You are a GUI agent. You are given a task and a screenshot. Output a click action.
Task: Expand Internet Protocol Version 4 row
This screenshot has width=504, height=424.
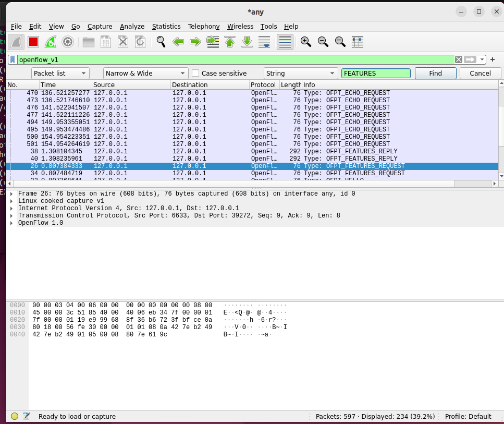click(11, 208)
